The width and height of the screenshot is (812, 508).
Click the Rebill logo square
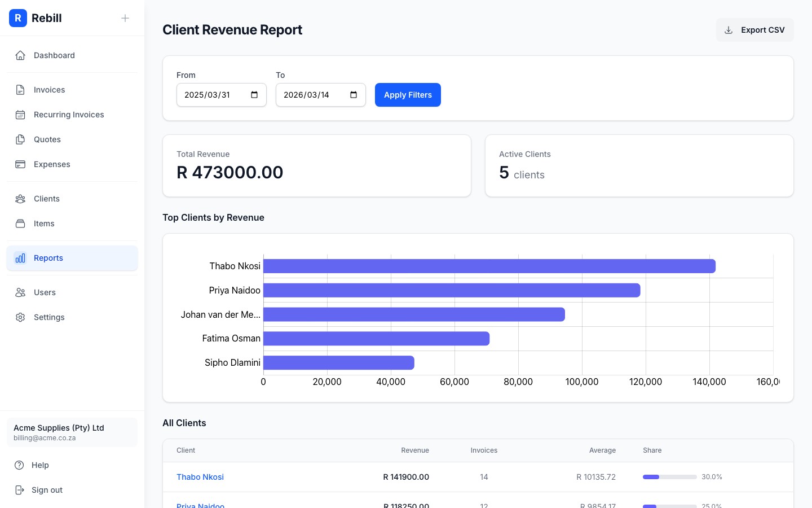[x=18, y=18]
